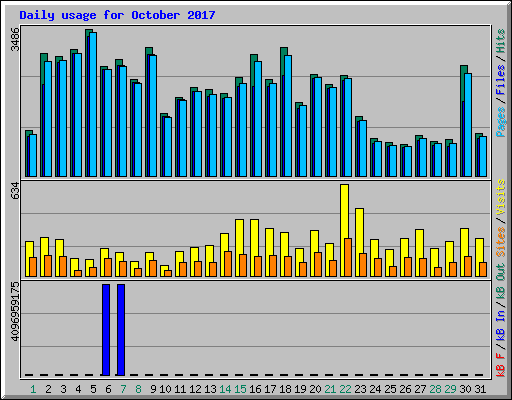Click the cyan Pages bar for day 30

point(468,125)
